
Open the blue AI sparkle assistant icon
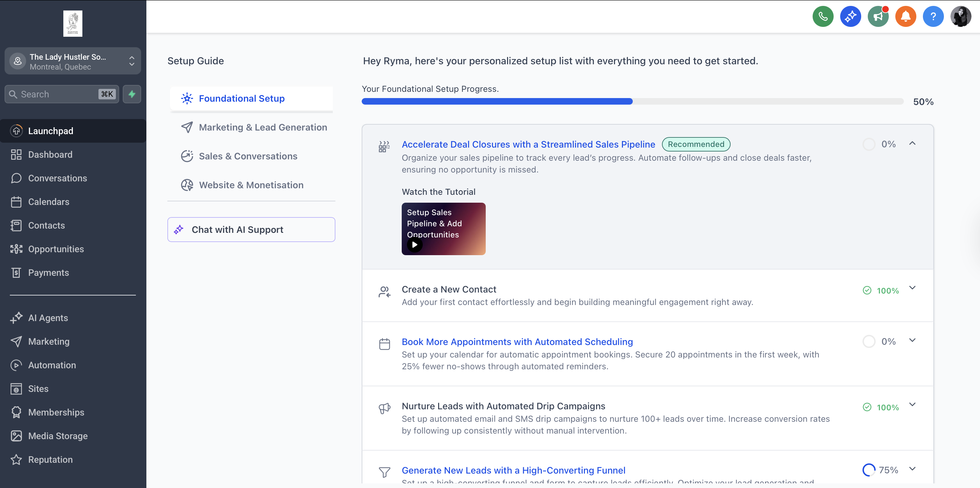850,16
